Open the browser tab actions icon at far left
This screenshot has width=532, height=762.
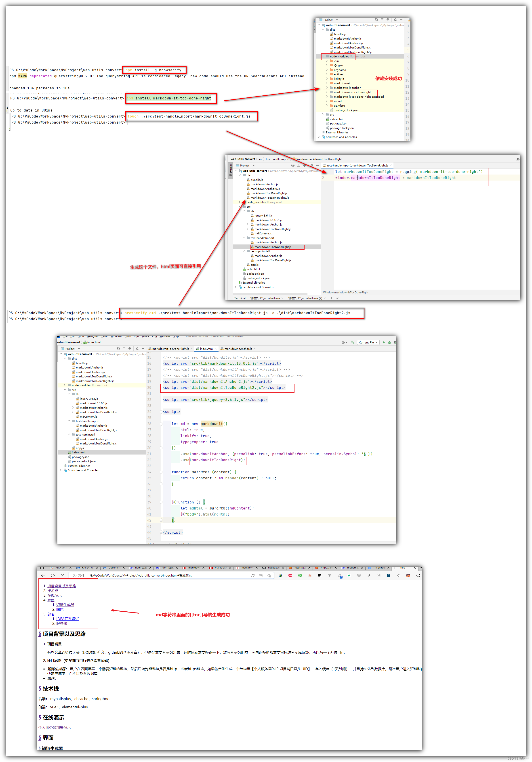pos(42,568)
